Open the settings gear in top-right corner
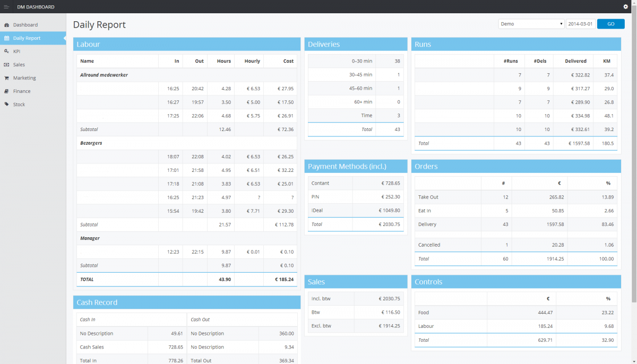Viewport: 637px width, 364px height. 625,7
